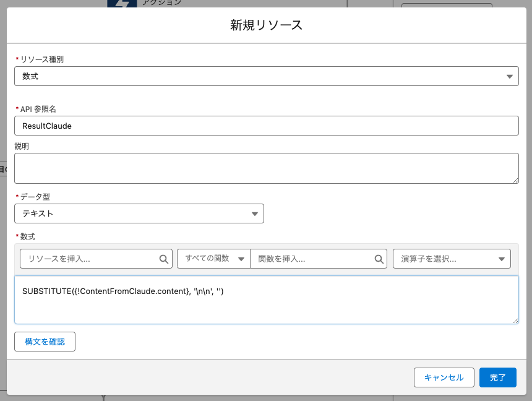The width and height of the screenshot is (532, 401).
Task: Click inside the SUBSTITUTE formula text area
Action: [267, 300]
